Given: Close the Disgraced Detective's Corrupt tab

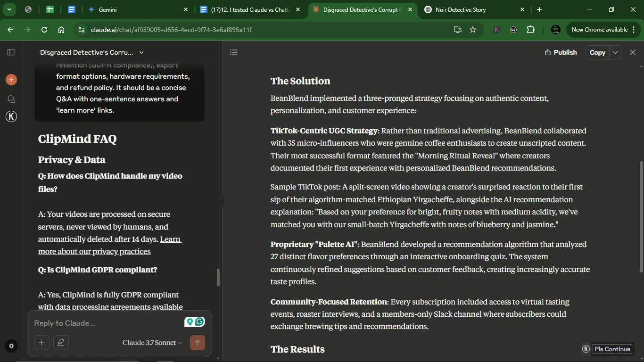Looking at the screenshot, I should pyautogui.click(x=410, y=9).
